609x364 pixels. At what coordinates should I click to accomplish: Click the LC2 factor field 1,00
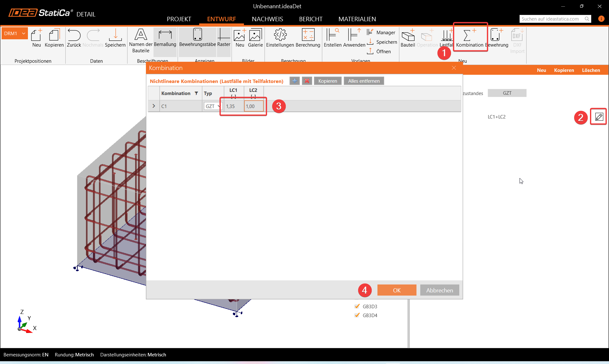tap(254, 106)
